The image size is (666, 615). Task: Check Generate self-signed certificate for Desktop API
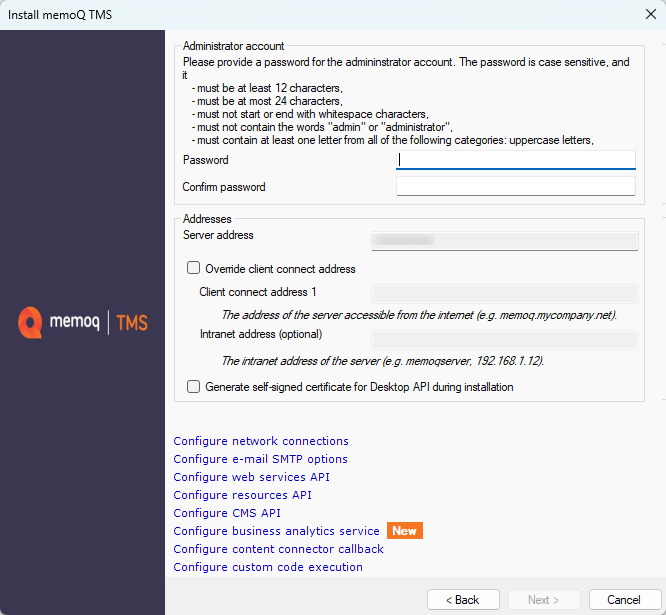[x=193, y=386]
